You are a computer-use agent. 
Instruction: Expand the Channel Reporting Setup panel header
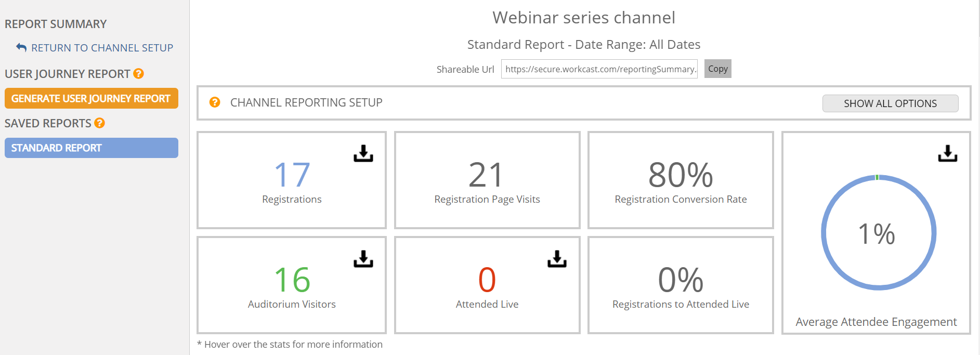[x=584, y=103]
